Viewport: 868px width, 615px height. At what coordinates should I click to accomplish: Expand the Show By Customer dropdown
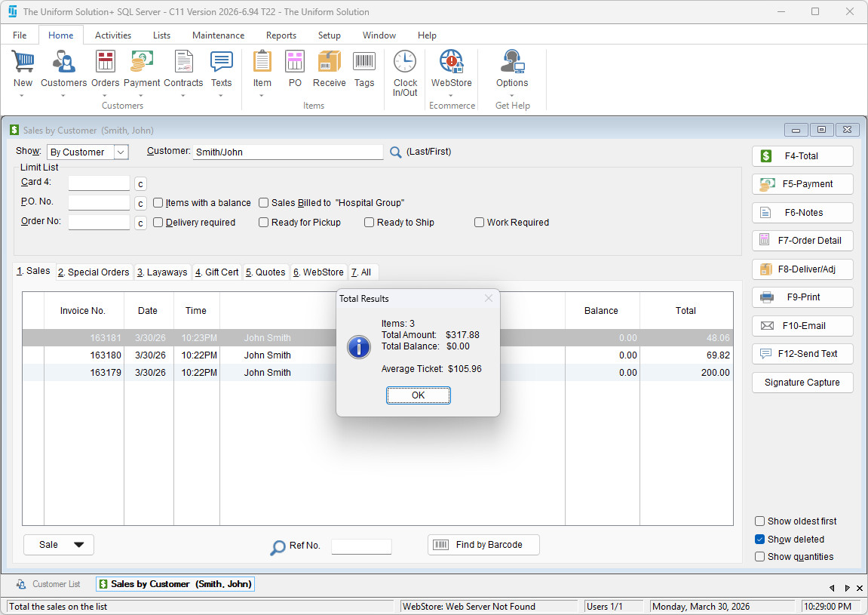tap(121, 152)
